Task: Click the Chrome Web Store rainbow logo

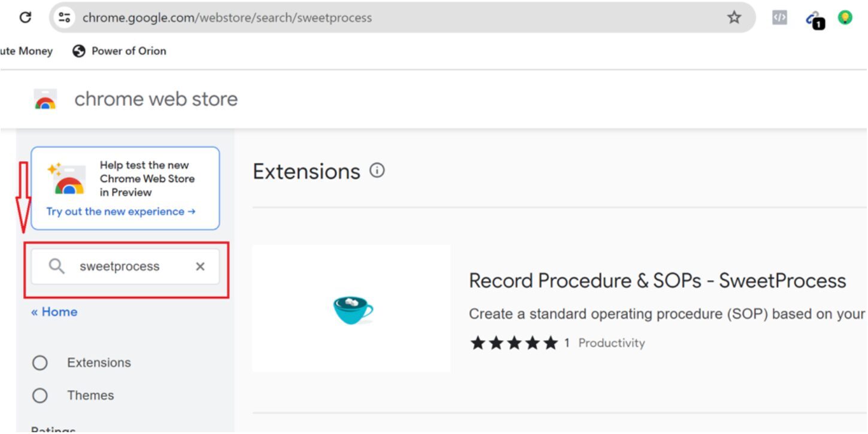Action: click(45, 99)
